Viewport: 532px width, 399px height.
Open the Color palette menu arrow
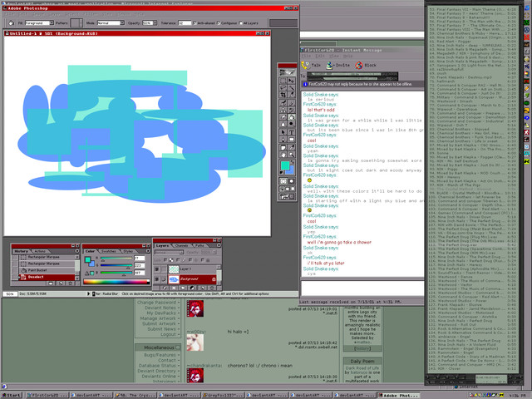pos(148,251)
